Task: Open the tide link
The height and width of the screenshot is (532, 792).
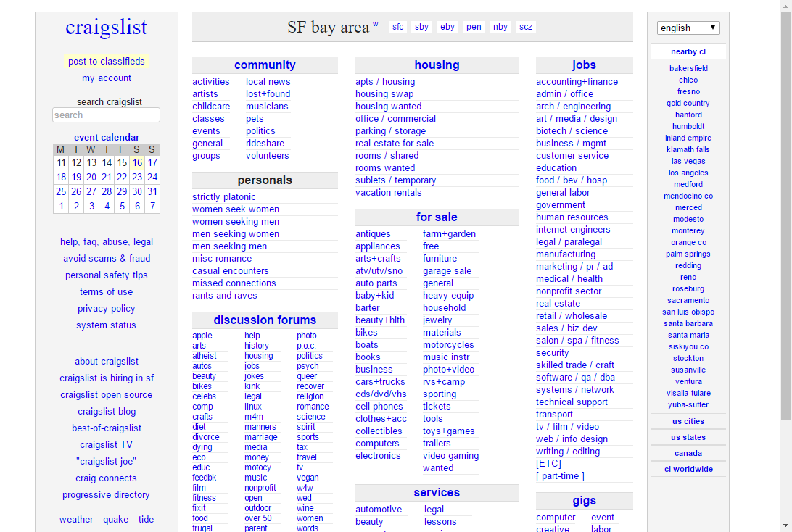Action: point(146,520)
